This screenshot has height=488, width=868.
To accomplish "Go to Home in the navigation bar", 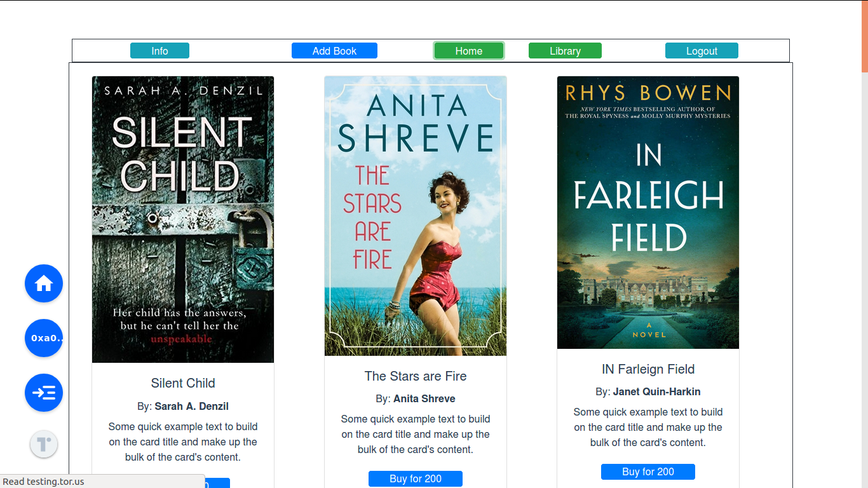I will pyautogui.click(x=469, y=51).
